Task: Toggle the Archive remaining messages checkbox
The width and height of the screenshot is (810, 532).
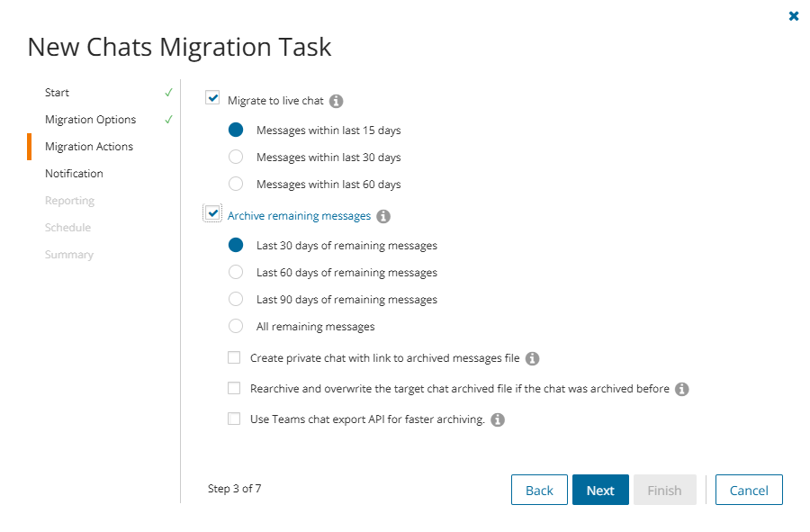Action: click(213, 213)
